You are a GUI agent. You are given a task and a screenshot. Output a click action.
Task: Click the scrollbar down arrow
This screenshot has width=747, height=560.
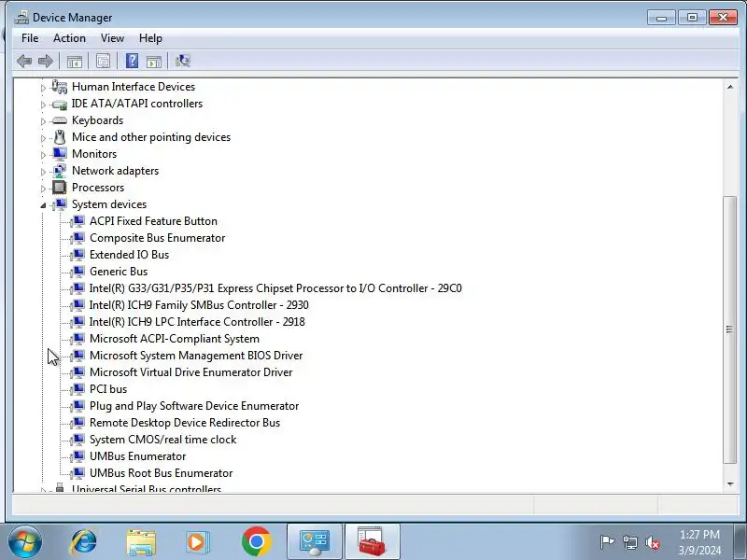coord(730,484)
